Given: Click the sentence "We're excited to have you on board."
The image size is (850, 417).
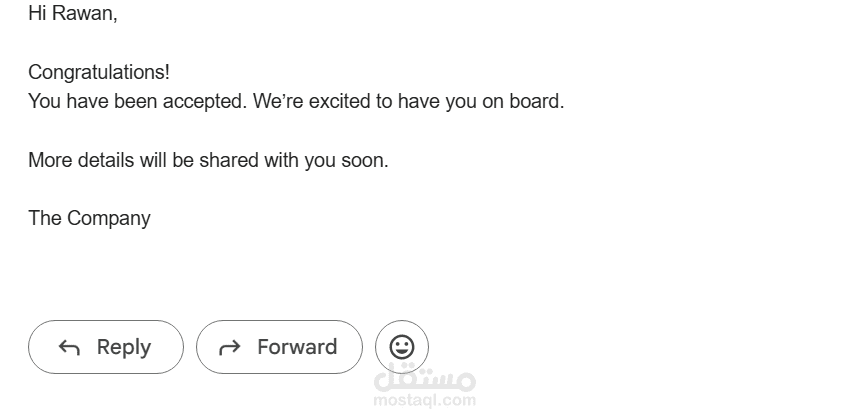Looking at the screenshot, I should click(x=409, y=101).
